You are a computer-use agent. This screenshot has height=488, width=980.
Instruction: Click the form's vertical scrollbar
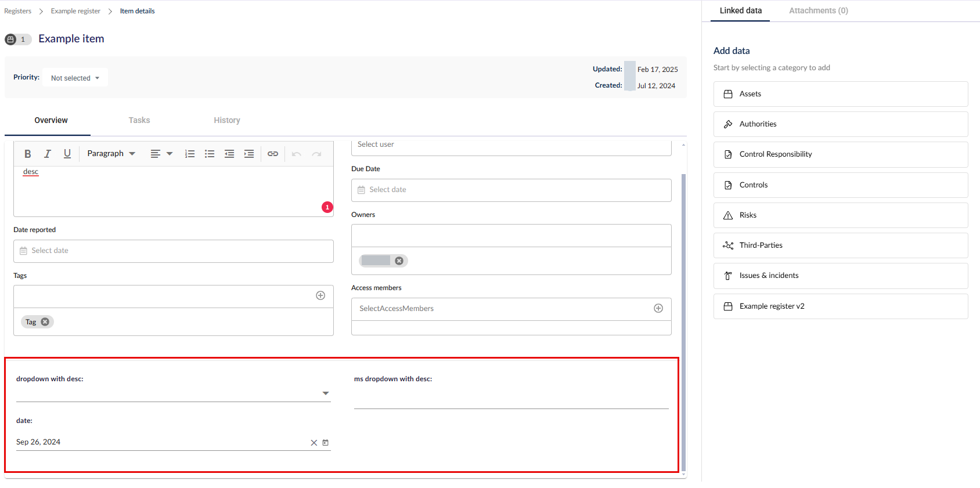pyautogui.click(x=683, y=322)
